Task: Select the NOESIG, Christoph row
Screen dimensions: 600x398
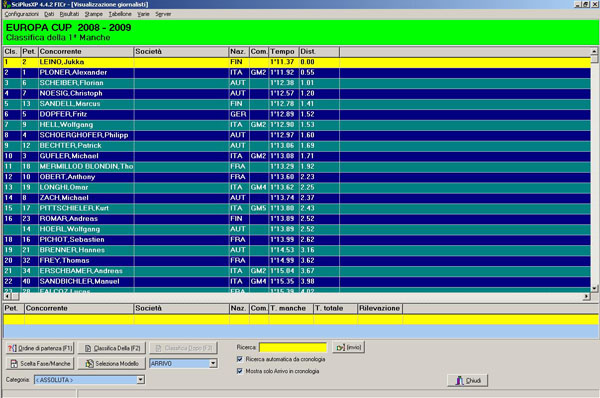Action: click(x=297, y=93)
